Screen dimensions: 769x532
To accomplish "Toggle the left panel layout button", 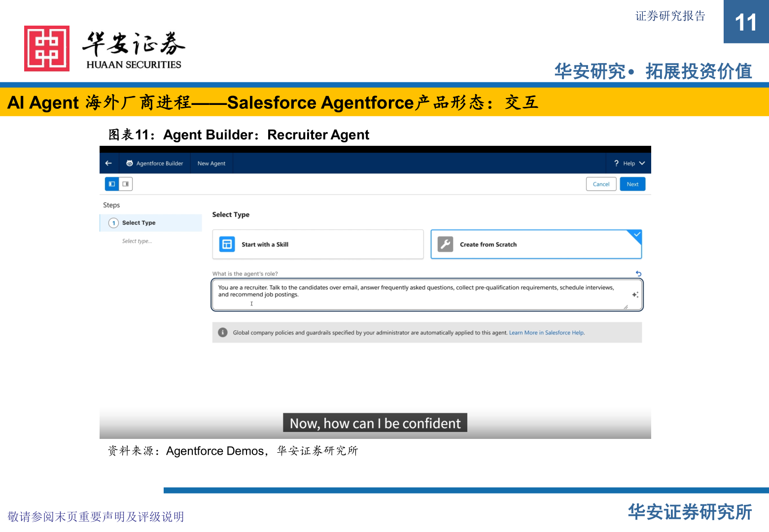I will 112,184.
